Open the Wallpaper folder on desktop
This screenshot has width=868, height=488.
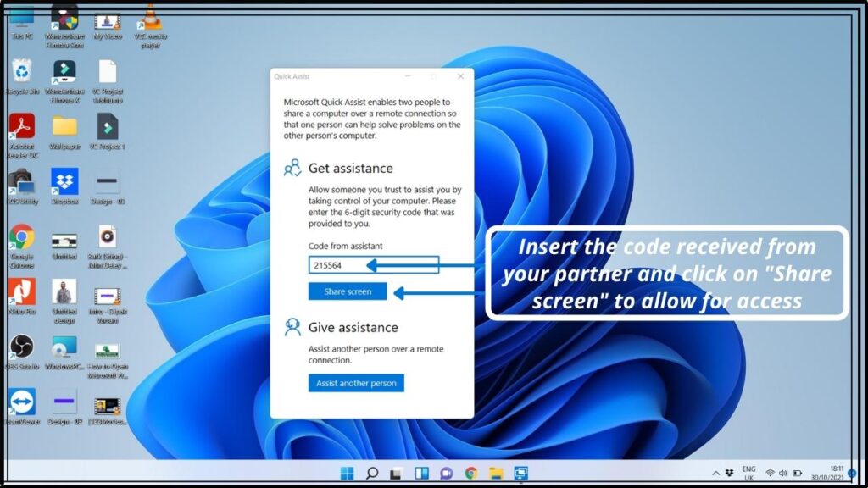64,127
